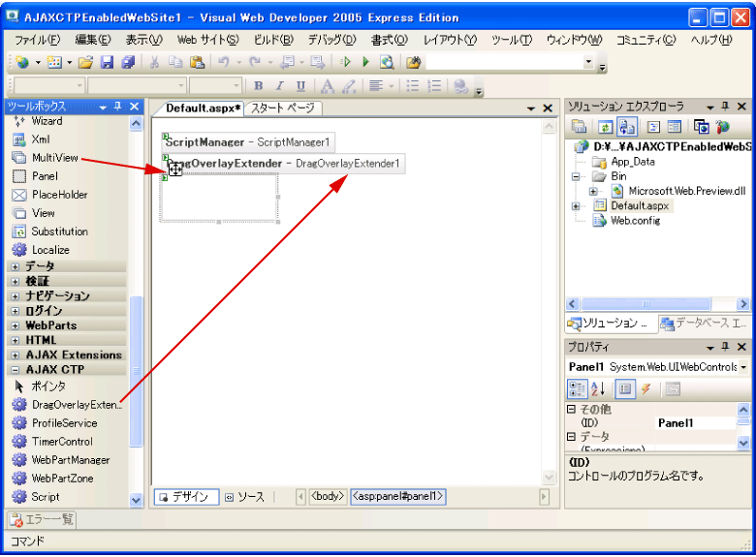Open the 編集(E) menu
This screenshot has width=756, height=557.
point(93,40)
